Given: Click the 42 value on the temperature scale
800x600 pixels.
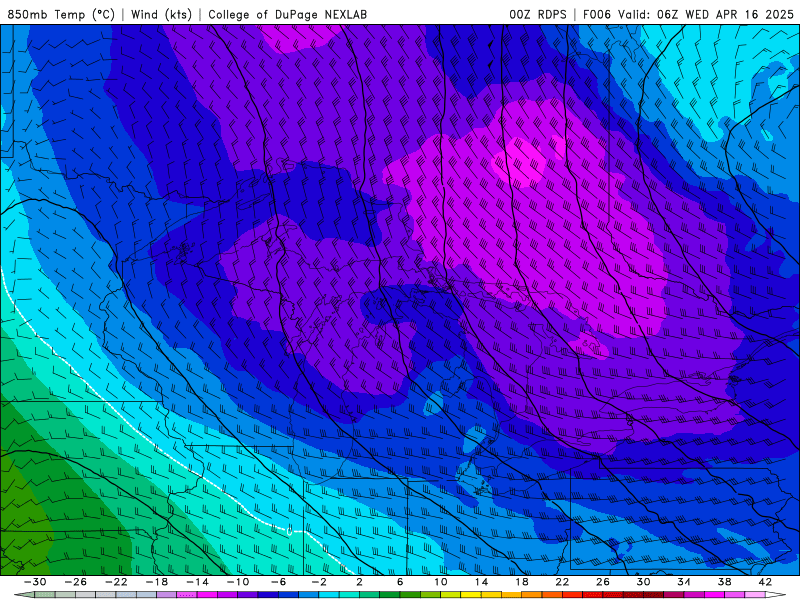Looking at the screenshot, I should [765, 582].
